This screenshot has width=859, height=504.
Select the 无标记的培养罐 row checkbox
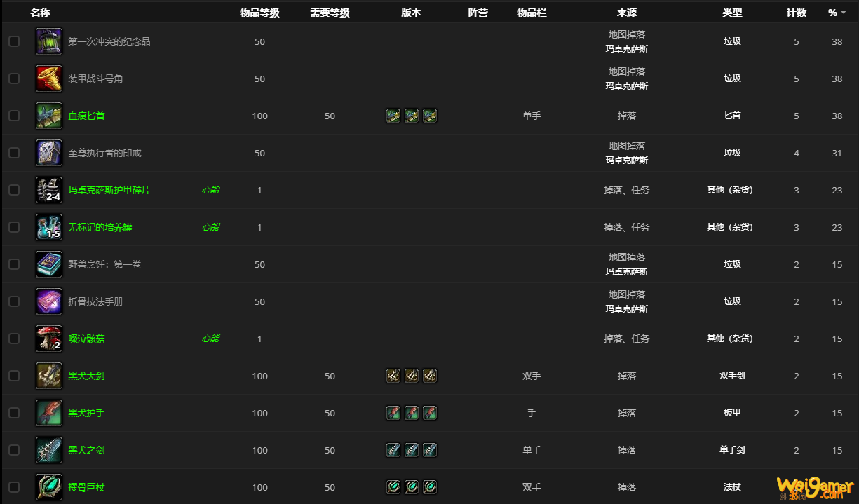click(x=14, y=227)
